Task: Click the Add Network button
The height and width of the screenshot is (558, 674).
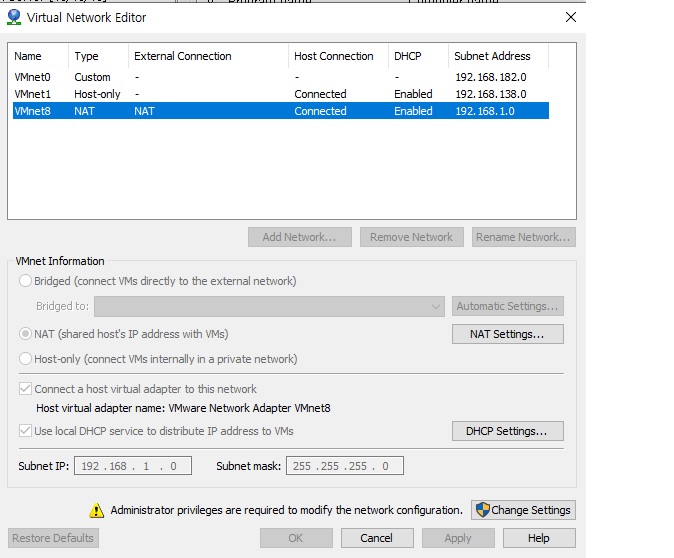Action: click(300, 237)
